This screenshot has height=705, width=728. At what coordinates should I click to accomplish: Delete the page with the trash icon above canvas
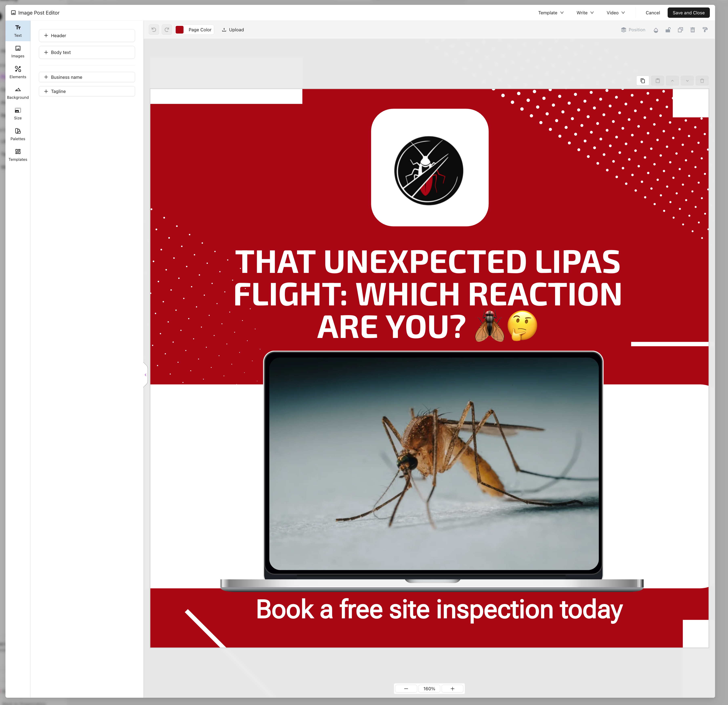click(x=702, y=81)
